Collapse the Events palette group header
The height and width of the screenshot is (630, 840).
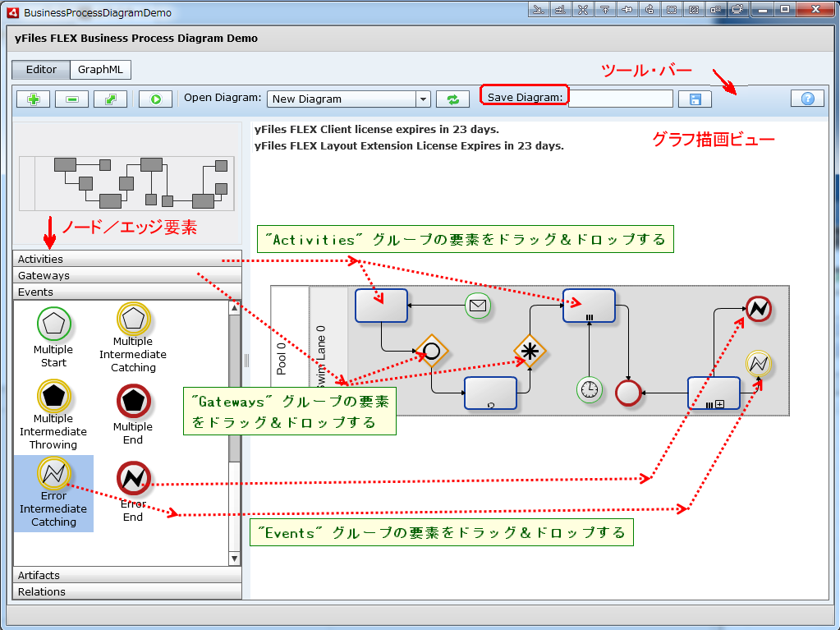tap(127, 292)
